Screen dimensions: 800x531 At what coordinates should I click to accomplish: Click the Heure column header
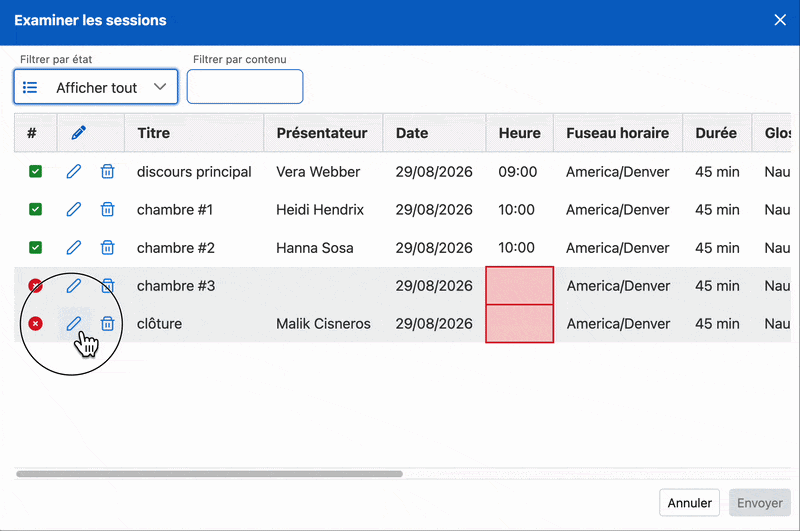pyautogui.click(x=519, y=133)
